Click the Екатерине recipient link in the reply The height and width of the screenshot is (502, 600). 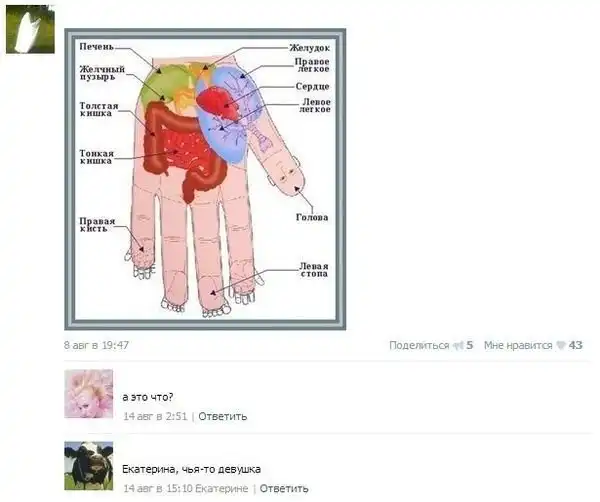[222, 489]
